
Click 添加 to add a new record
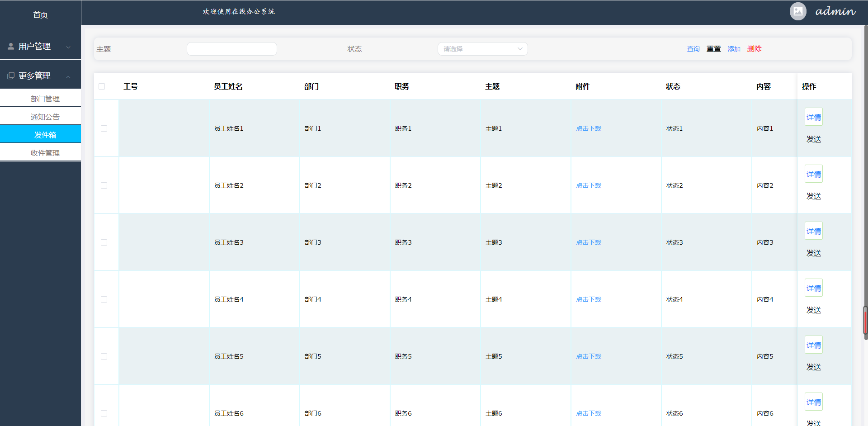[734, 48]
